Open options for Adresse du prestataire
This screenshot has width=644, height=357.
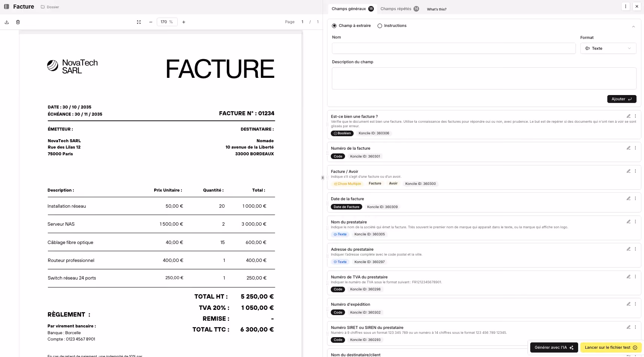(x=635, y=249)
